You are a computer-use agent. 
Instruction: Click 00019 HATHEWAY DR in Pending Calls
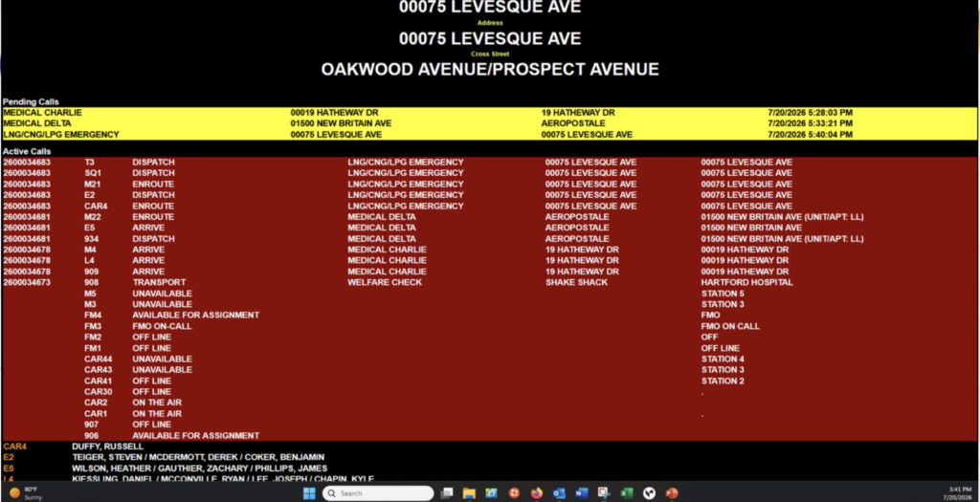(334, 113)
